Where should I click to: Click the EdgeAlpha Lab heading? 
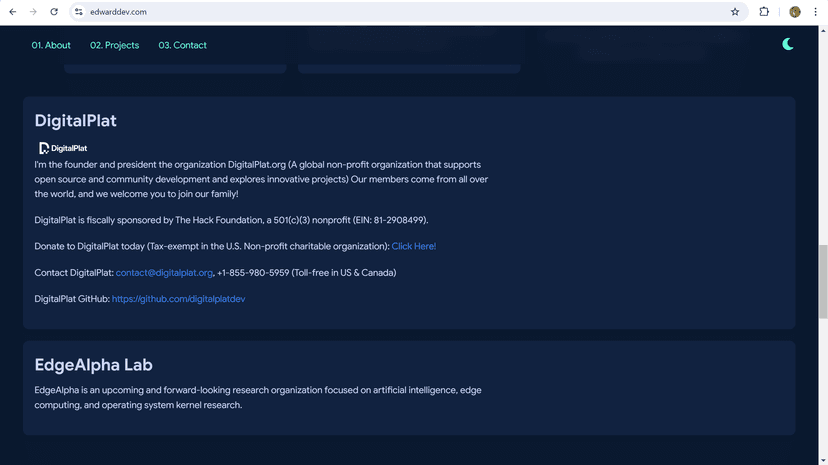[x=93, y=365]
